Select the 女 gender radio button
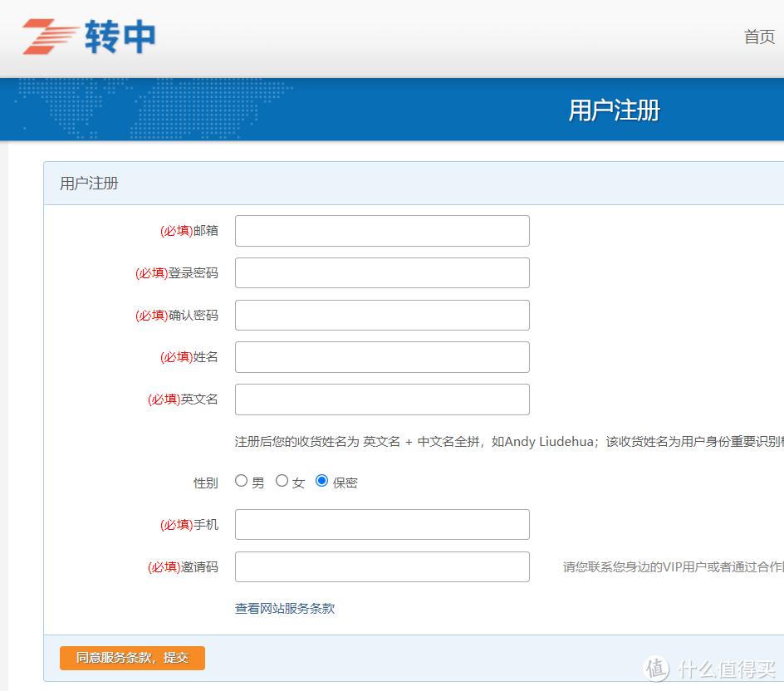 282,480
